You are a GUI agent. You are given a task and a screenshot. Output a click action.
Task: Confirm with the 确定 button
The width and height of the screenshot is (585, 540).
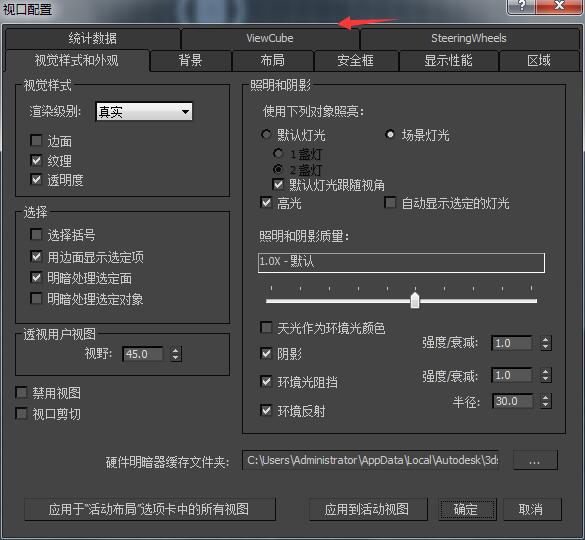[x=468, y=509]
